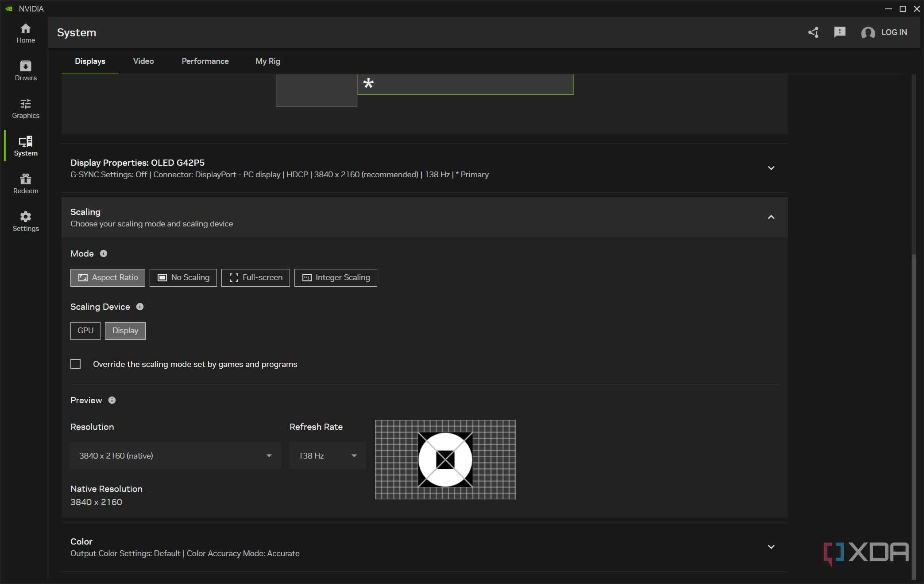Switch to the Performance tab
The image size is (924, 584).
[205, 61]
